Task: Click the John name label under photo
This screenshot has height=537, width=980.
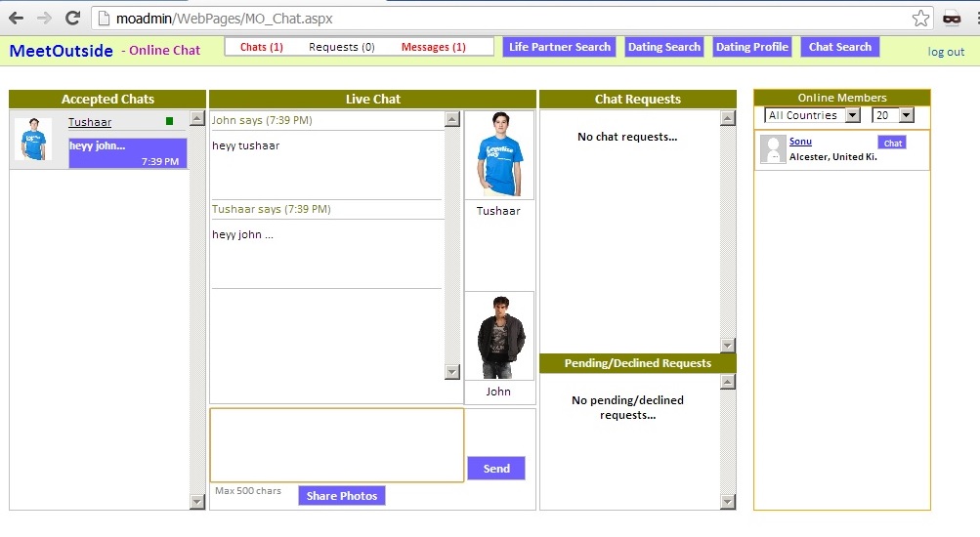Action: point(498,392)
